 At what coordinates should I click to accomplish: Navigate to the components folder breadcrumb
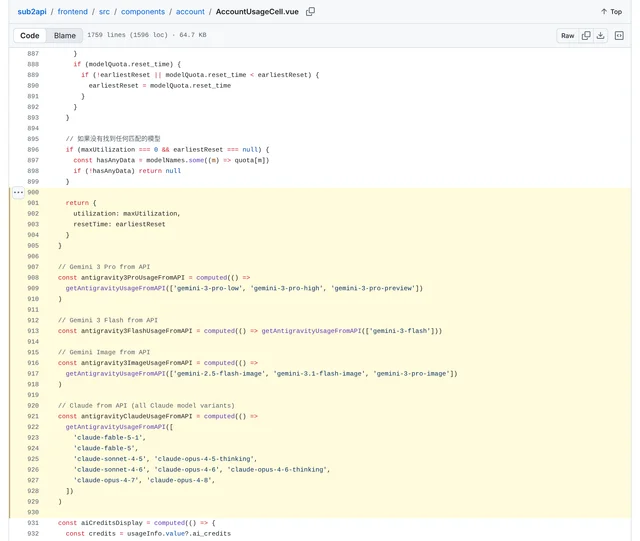click(x=143, y=12)
